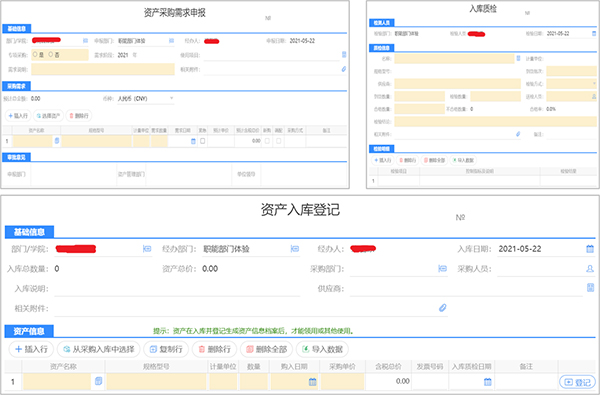Click the 资产信息 section header
This screenshot has width=600, height=395.
pos(29,331)
